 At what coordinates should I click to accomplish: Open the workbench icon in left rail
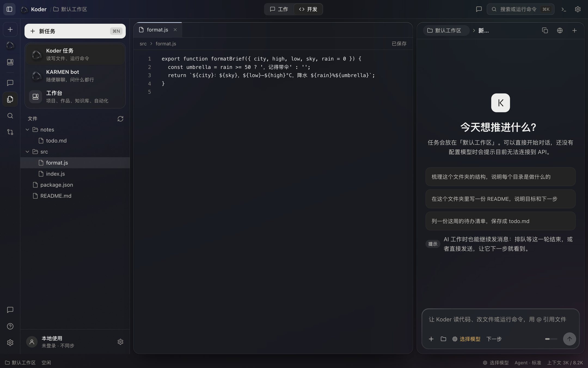10,62
